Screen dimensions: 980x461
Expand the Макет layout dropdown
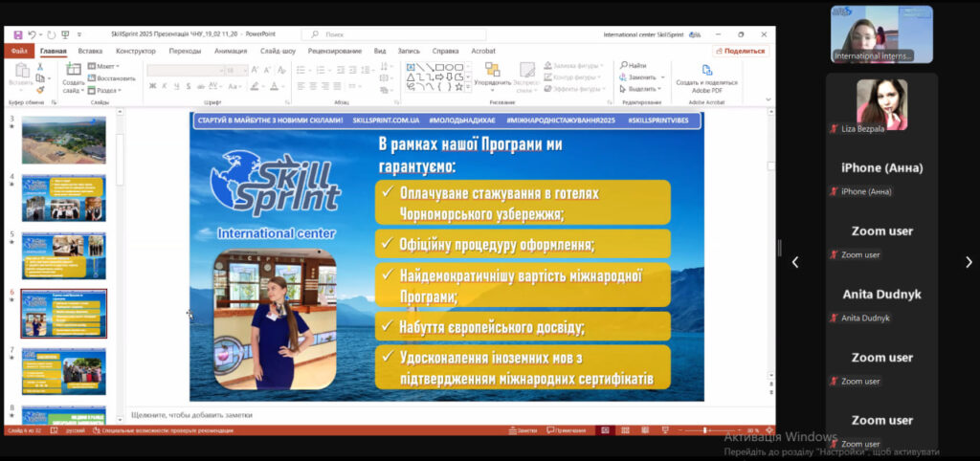pyautogui.click(x=107, y=66)
